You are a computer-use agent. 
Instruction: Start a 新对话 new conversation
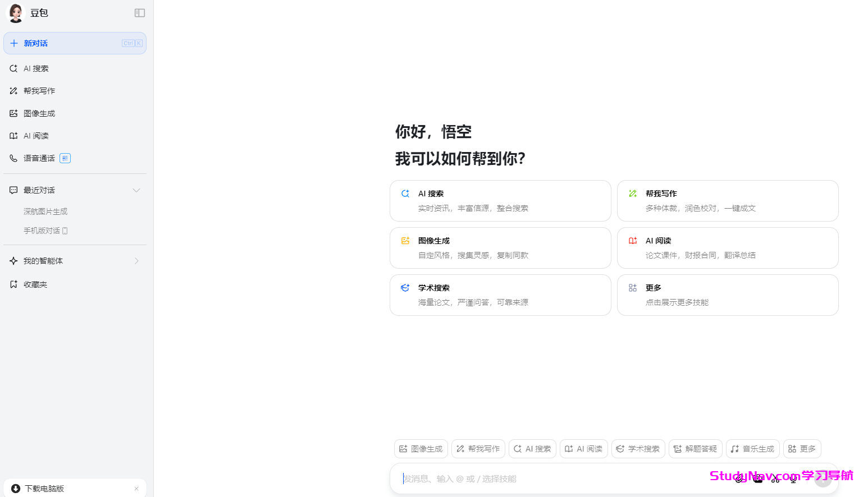point(35,43)
